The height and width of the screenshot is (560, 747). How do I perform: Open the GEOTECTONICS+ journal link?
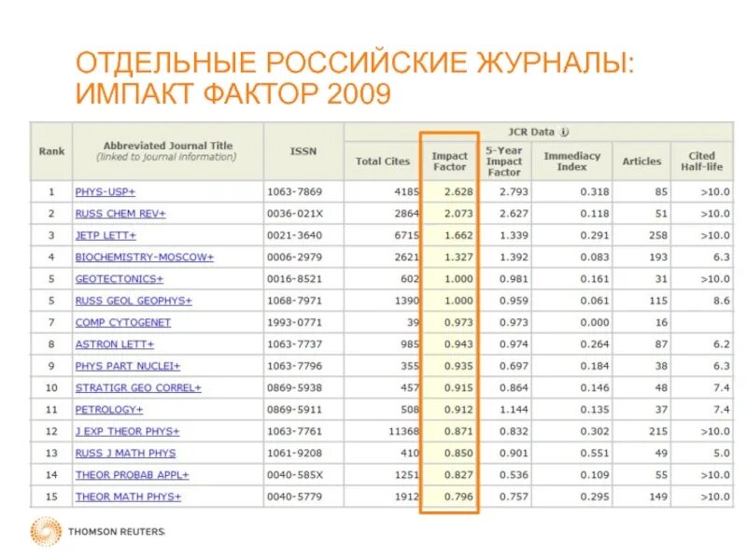pos(120,279)
